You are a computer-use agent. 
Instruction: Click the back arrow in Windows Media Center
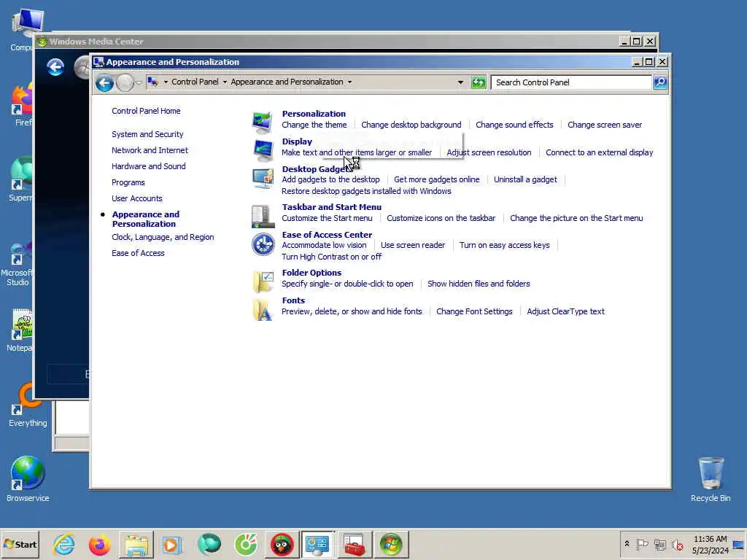pyautogui.click(x=55, y=66)
